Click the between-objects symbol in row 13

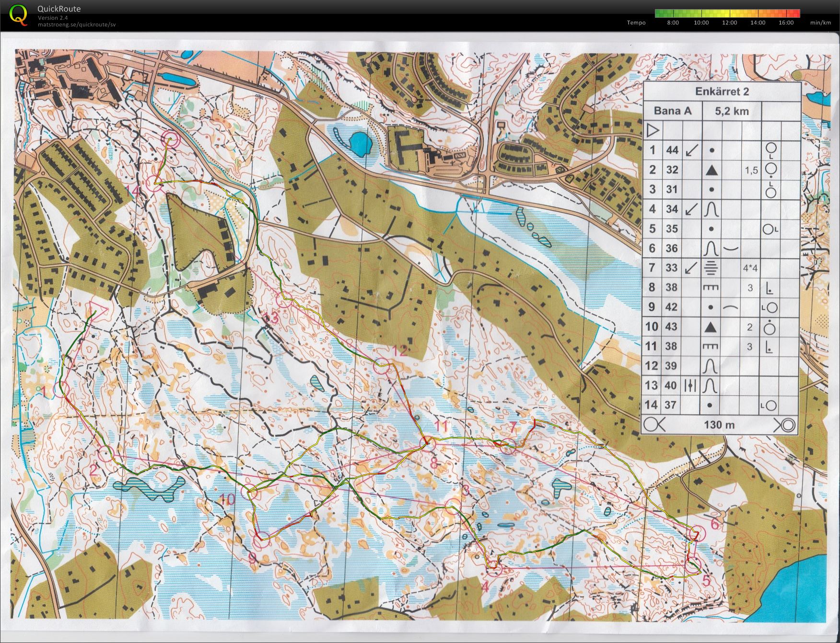point(691,385)
